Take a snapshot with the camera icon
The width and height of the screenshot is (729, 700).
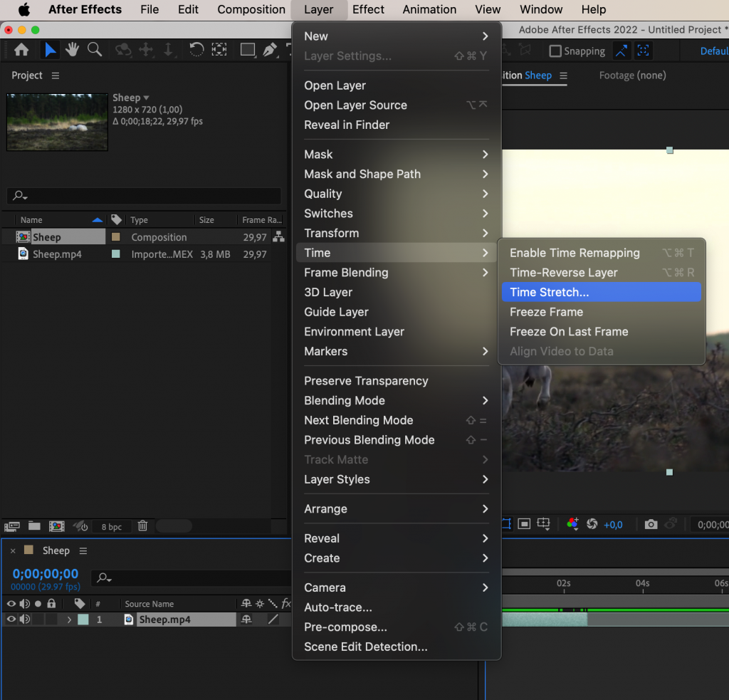pos(650,524)
